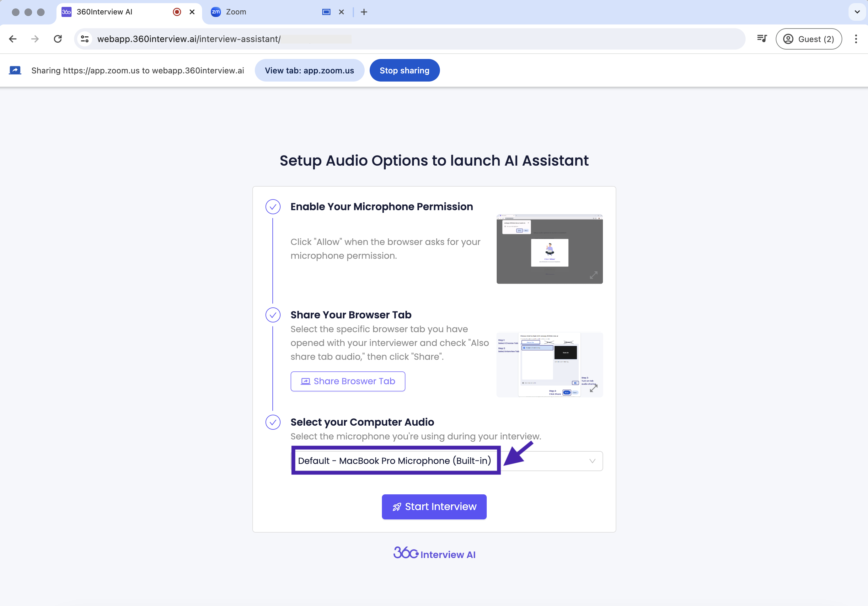
Task: Click the microphone dropdown chevron arrow
Action: pos(592,461)
